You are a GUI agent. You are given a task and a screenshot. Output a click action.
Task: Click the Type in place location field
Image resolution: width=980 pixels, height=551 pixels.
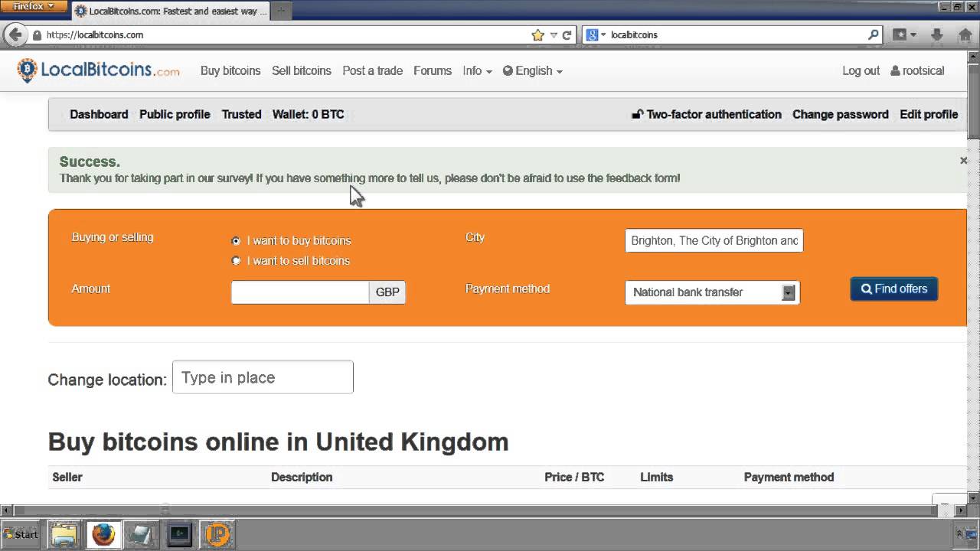point(263,377)
